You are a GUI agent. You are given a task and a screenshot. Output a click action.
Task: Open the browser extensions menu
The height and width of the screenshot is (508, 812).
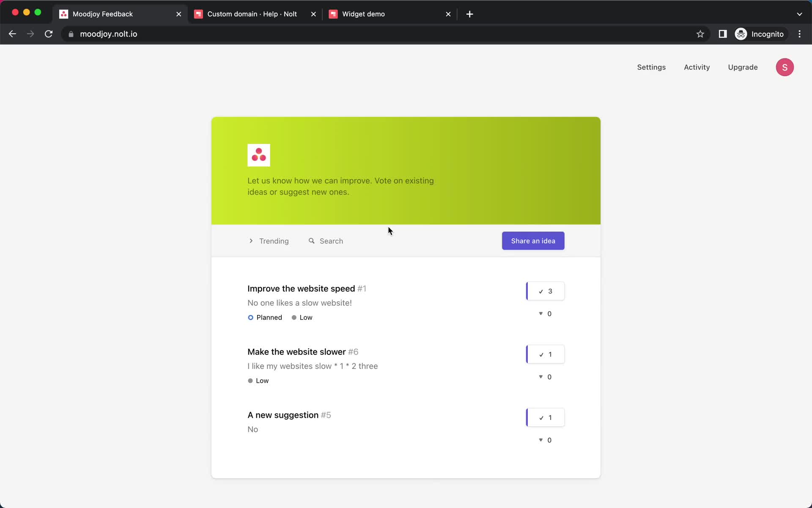click(723, 34)
